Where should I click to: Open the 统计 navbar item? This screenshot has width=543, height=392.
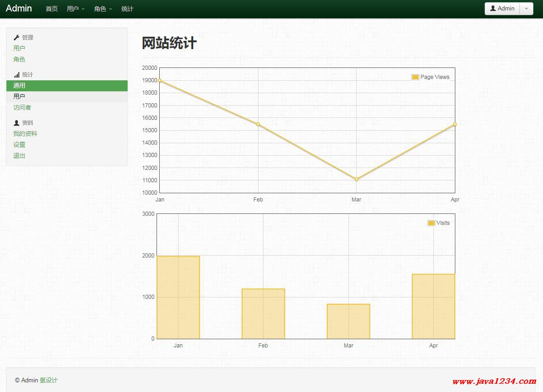click(127, 9)
